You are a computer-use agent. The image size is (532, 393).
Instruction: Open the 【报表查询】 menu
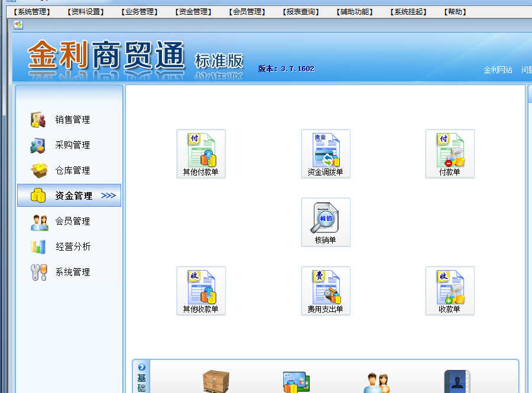pyautogui.click(x=301, y=12)
